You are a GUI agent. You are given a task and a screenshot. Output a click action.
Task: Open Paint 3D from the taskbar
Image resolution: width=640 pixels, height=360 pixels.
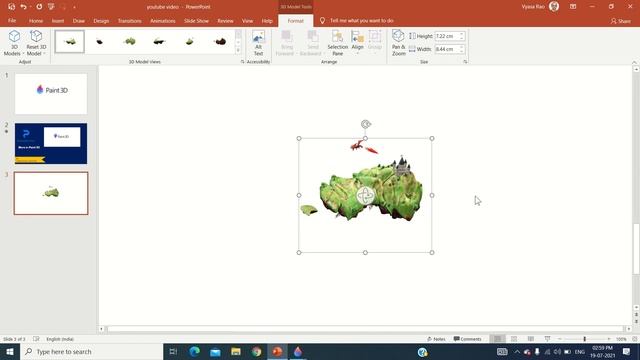[x=298, y=351]
